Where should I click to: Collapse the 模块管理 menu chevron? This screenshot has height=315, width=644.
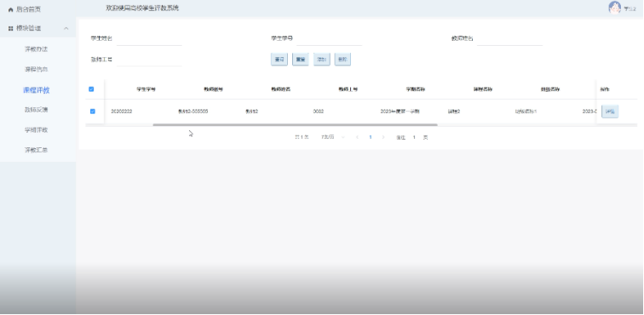pos(66,28)
